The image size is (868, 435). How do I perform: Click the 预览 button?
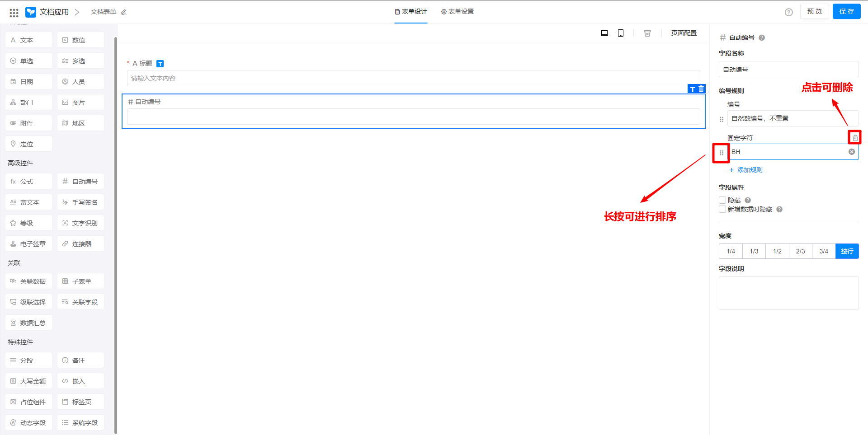coord(814,12)
